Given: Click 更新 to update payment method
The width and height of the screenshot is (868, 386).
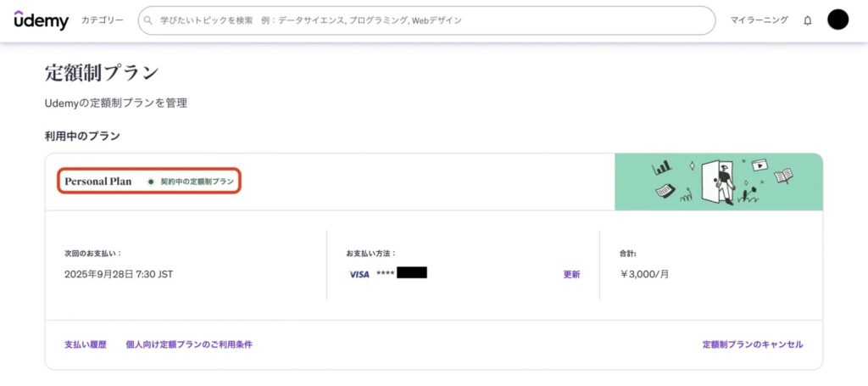Looking at the screenshot, I should 571,275.
